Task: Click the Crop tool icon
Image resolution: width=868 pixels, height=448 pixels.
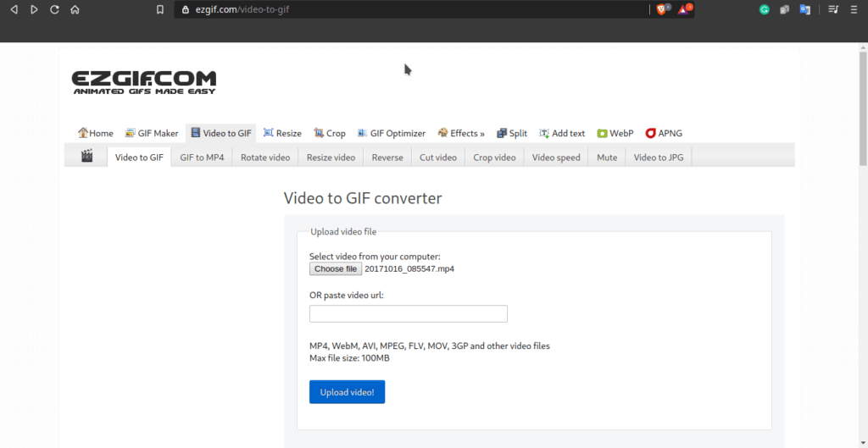Action: click(x=319, y=133)
